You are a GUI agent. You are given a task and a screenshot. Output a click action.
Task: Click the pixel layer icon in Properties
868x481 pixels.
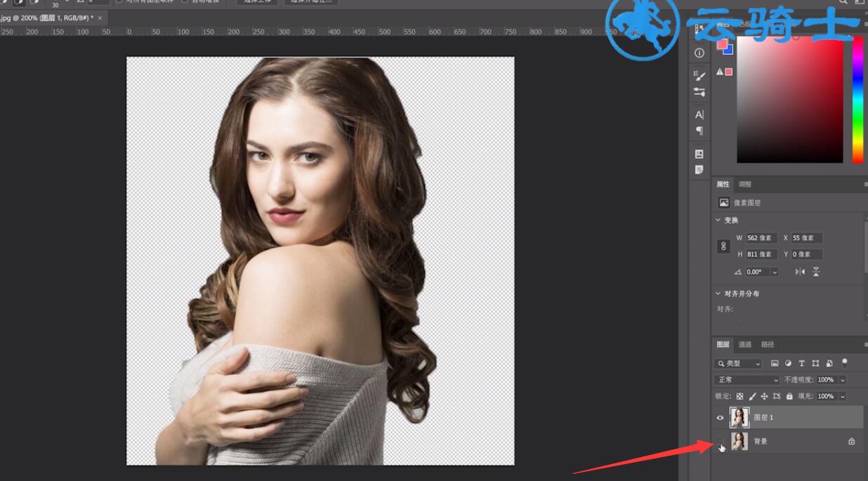pos(723,202)
